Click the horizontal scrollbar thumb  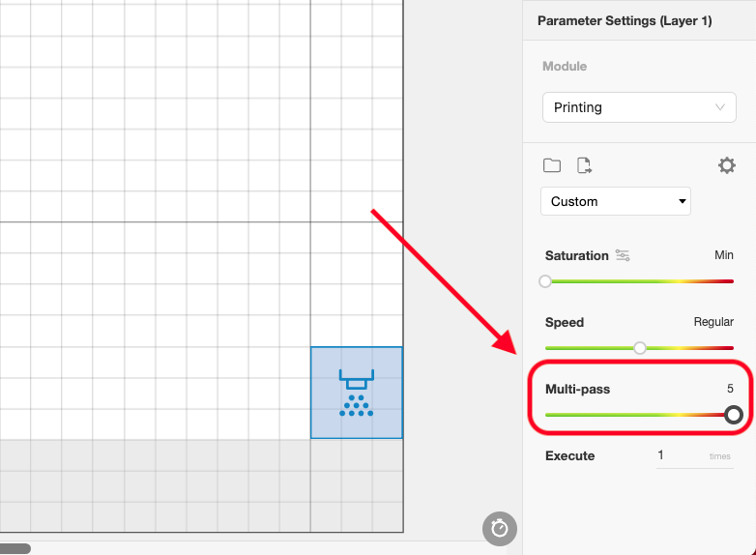(15, 548)
